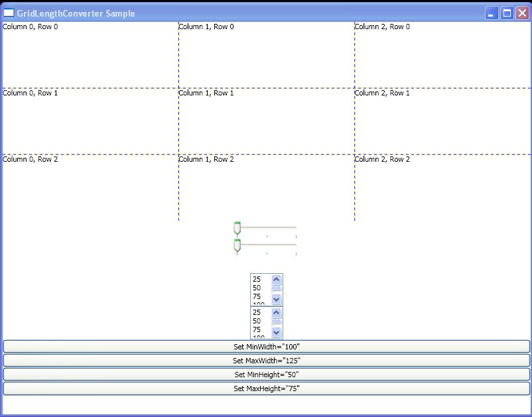Close the GridLengthConverter Sample window
This screenshot has width=532, height=417.
pyautogui.click(x=523, y=13)
